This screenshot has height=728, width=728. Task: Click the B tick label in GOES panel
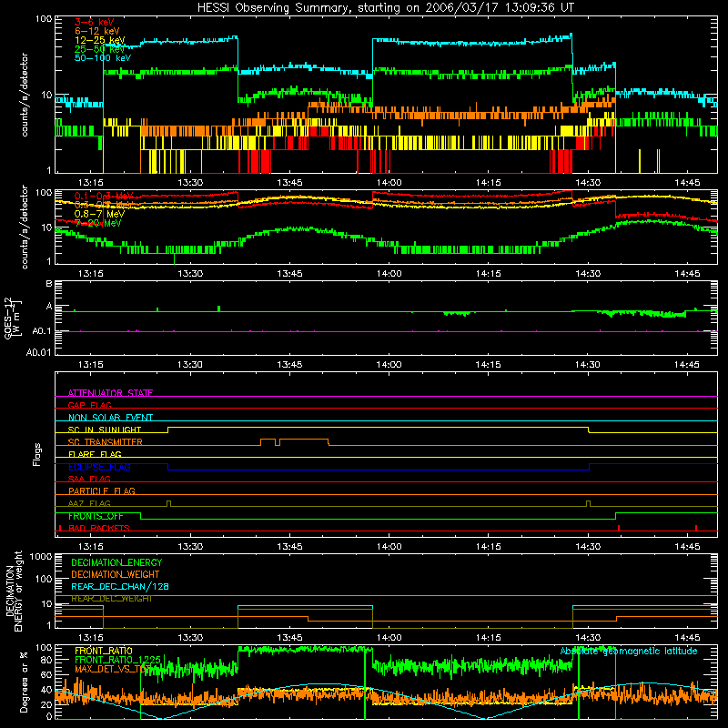click(x=49, y=284)
